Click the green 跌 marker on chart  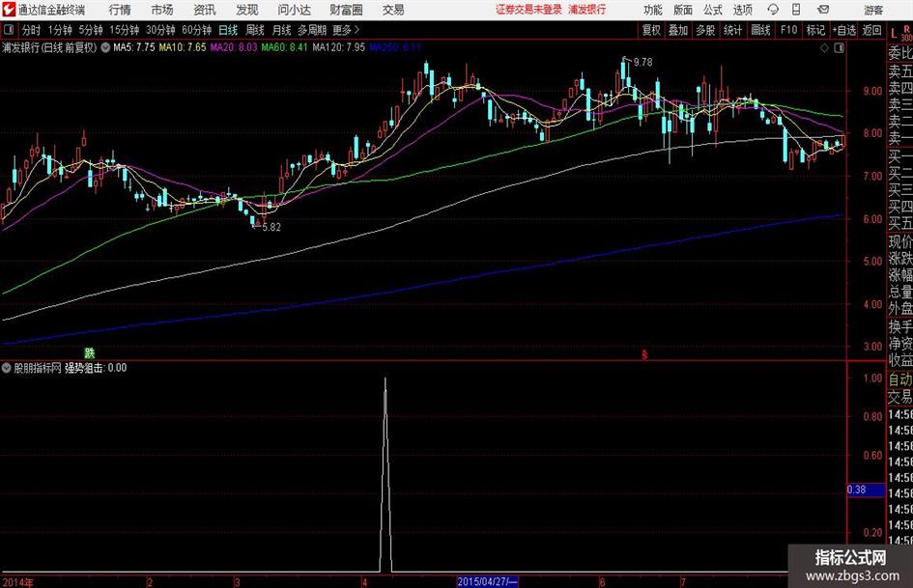tap(89, 352)
